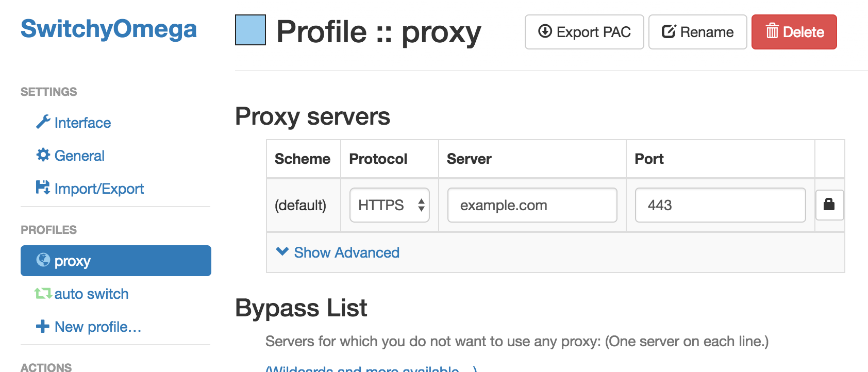Click the plus icon for New profile
868x372 pixels.
(x=43, y=326)
